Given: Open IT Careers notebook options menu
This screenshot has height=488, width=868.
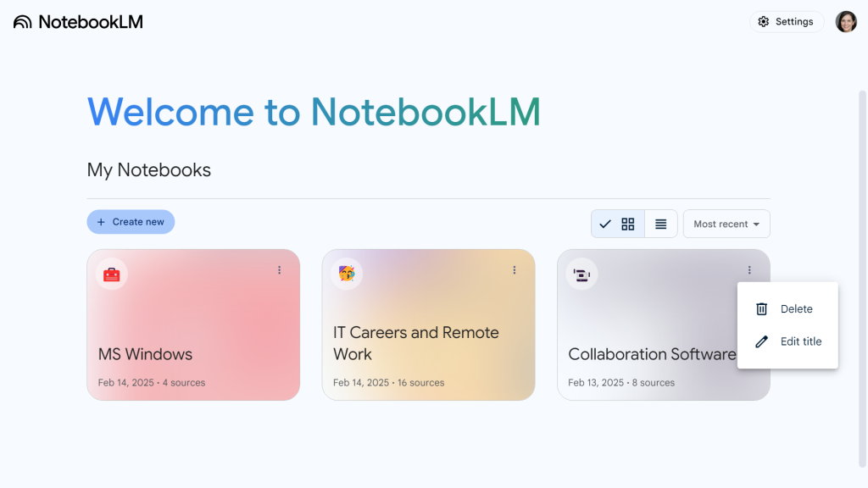Looking at the screenshot, I should pyautogui.click(x=515, y=270).
